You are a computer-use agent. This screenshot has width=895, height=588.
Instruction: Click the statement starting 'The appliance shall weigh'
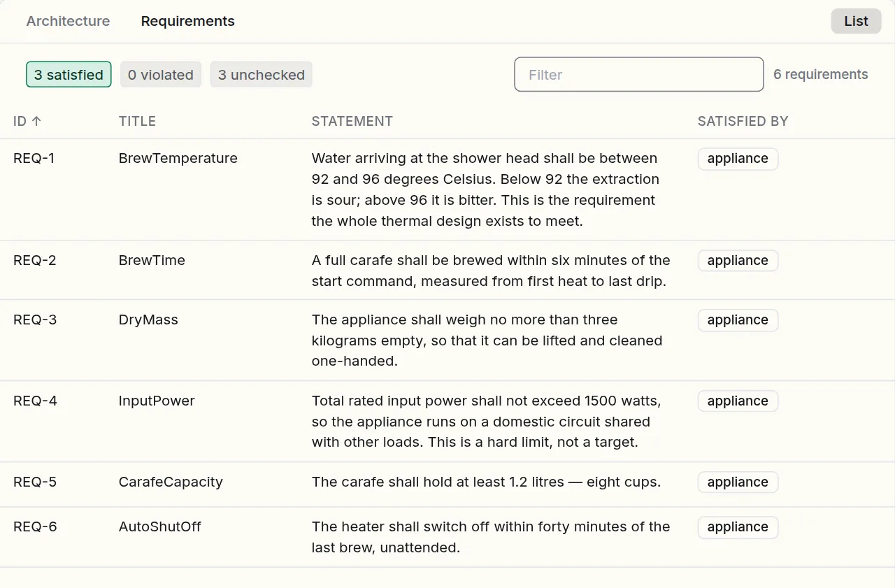coord(487,340)
